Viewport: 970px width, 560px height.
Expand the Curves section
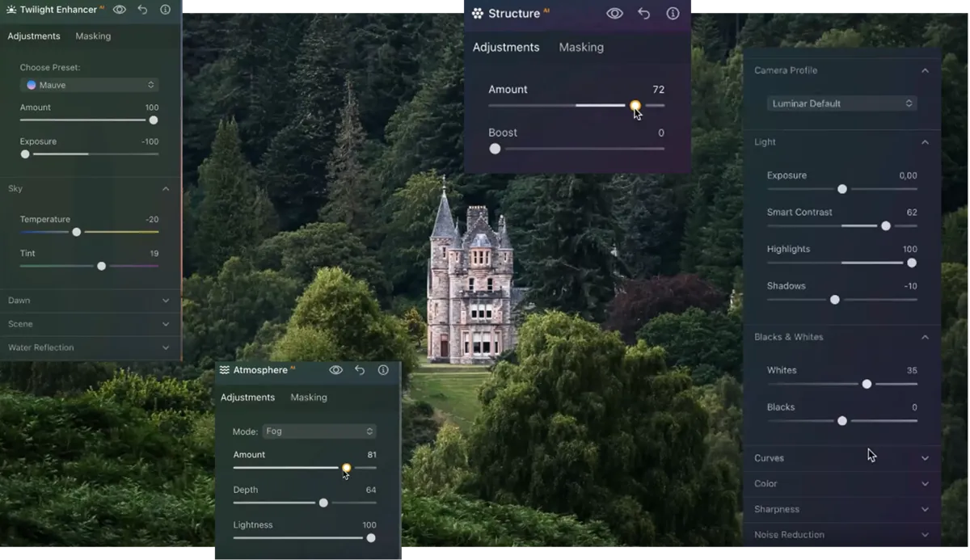point(841,457)
